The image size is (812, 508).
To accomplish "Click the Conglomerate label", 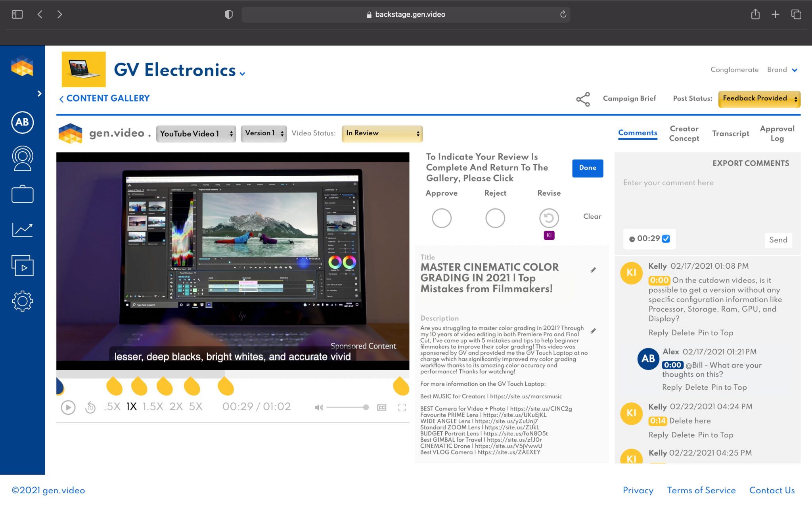I will point(734,70).
